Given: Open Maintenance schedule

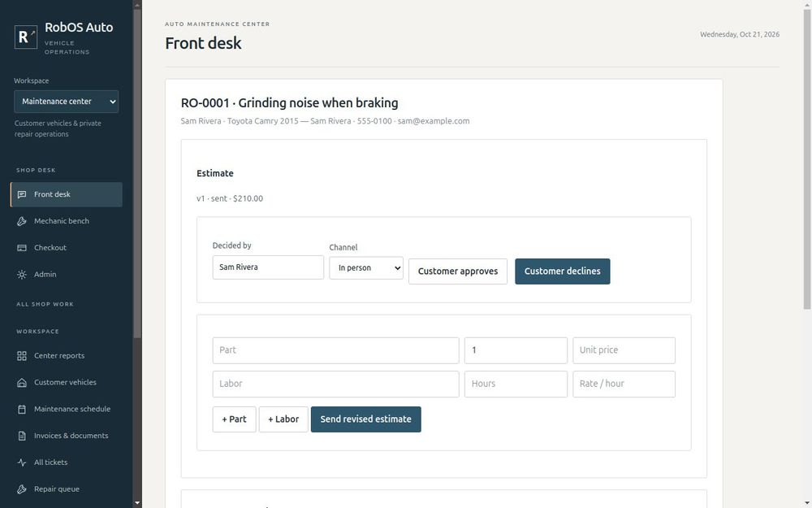Looking at the screenshot, I should click(x=67, y=409).
